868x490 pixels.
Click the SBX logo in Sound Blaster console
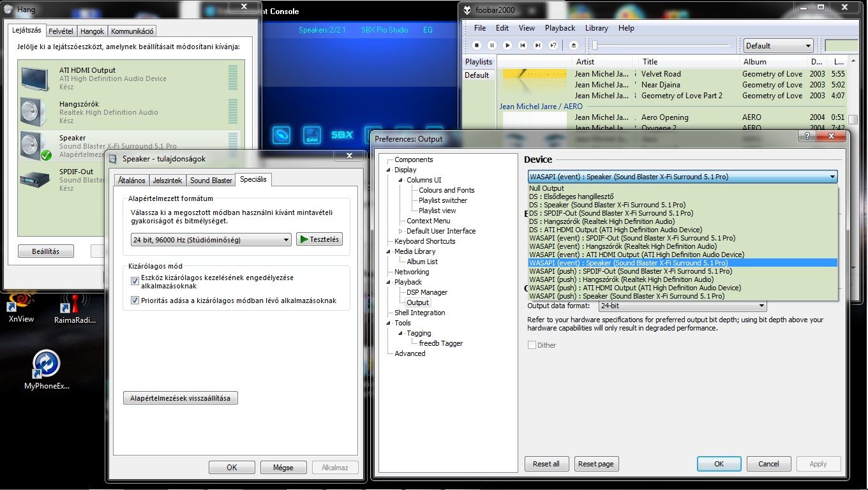(x=342, y=135)
